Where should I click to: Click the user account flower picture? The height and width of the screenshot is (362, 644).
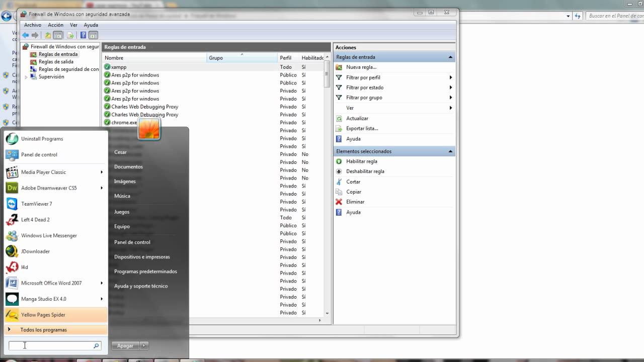149,129
